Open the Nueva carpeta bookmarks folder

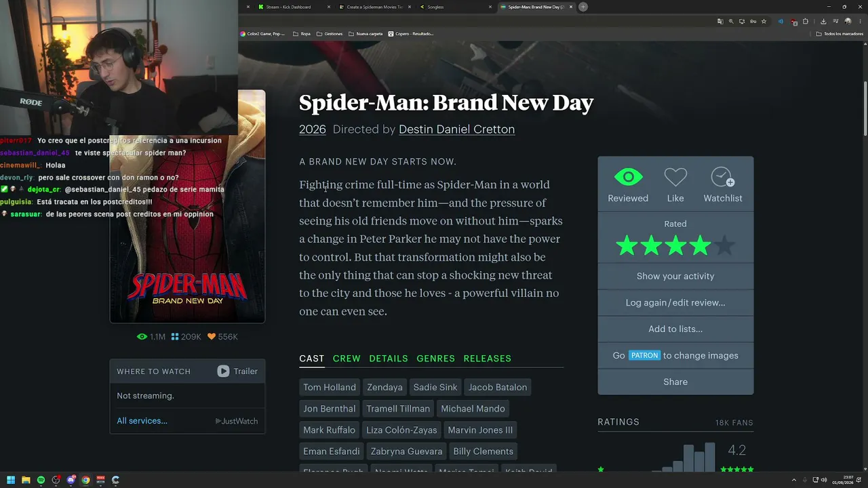(366, 33)
